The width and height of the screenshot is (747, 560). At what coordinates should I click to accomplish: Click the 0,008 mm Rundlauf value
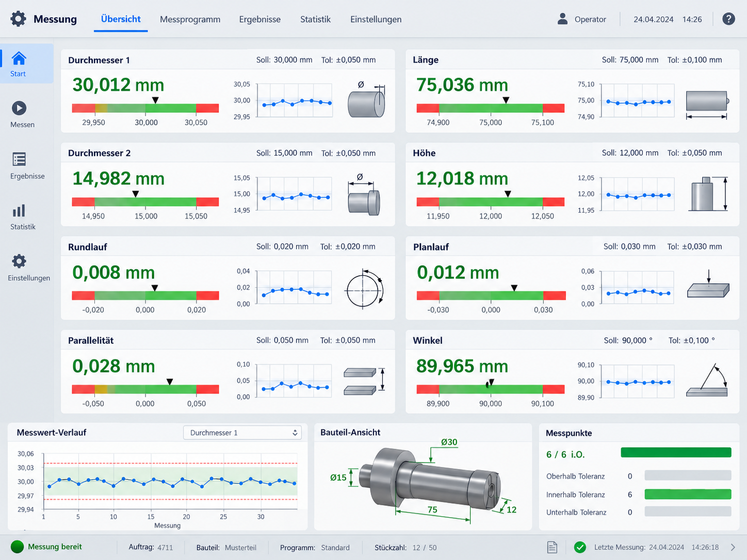pos(113,272)
